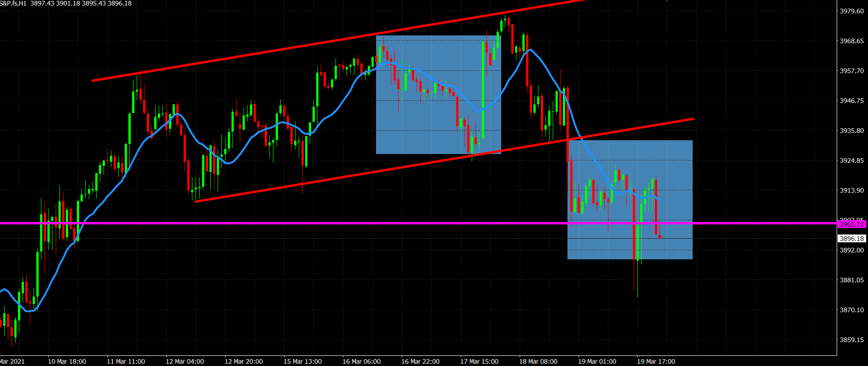
Task: Click the 3859.15 price axis label
Action: coord(851,340)
